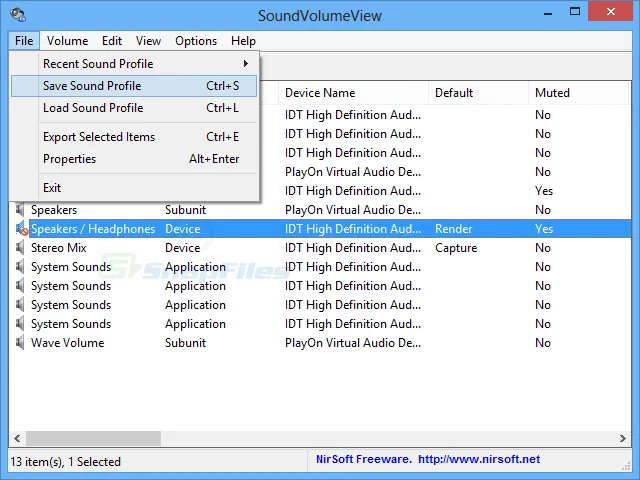Open Properties from the File menu
The height and width of the screenshot is (480, 640).
tap(134, 159)
